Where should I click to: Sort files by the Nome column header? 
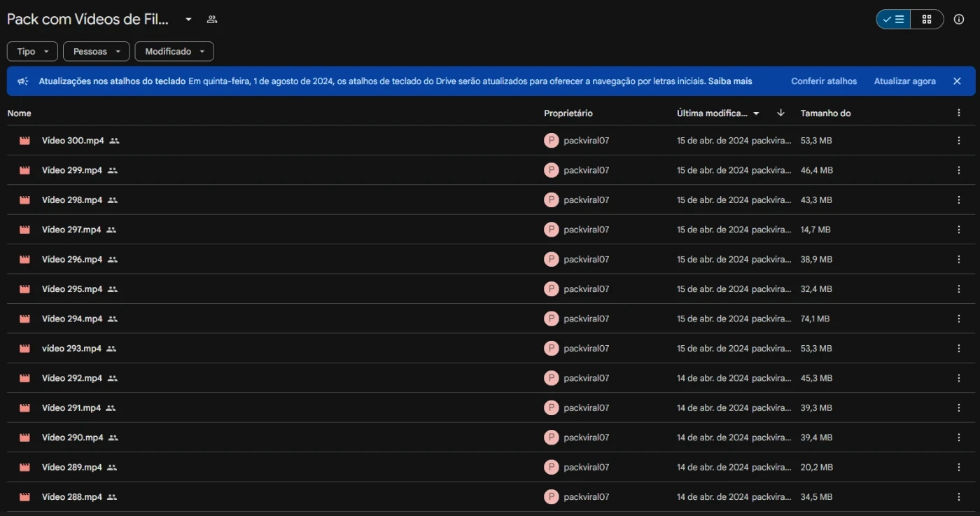tap(20, 113)
